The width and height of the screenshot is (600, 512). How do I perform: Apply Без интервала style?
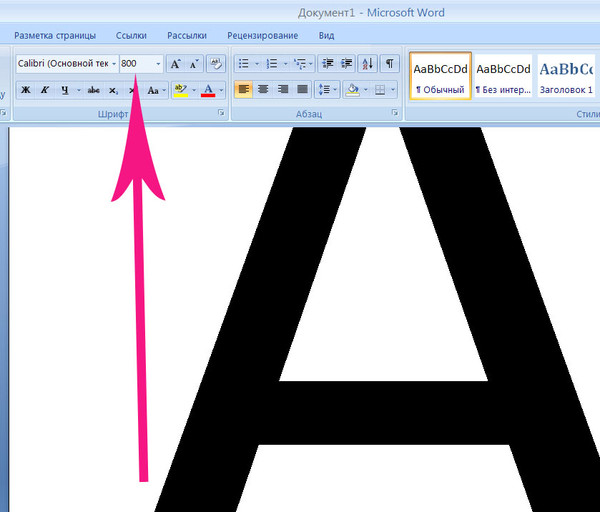(x=503, y=76)
